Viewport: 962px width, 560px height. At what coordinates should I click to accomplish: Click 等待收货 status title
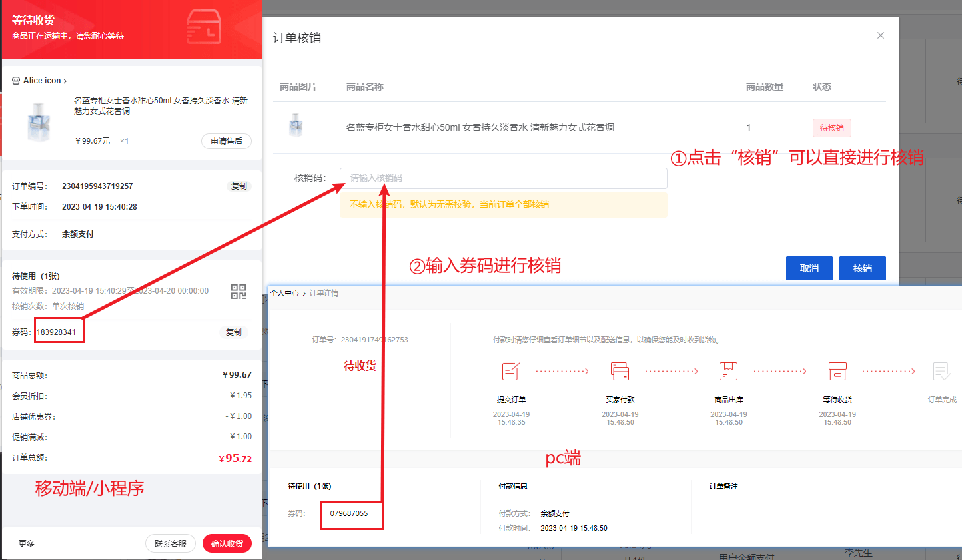pyautogui.click(x=33, y=20)
